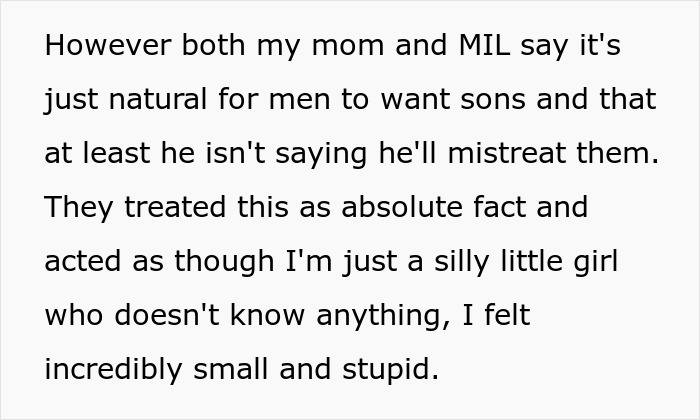Click the word 'silly' in the fifth line

462,263
